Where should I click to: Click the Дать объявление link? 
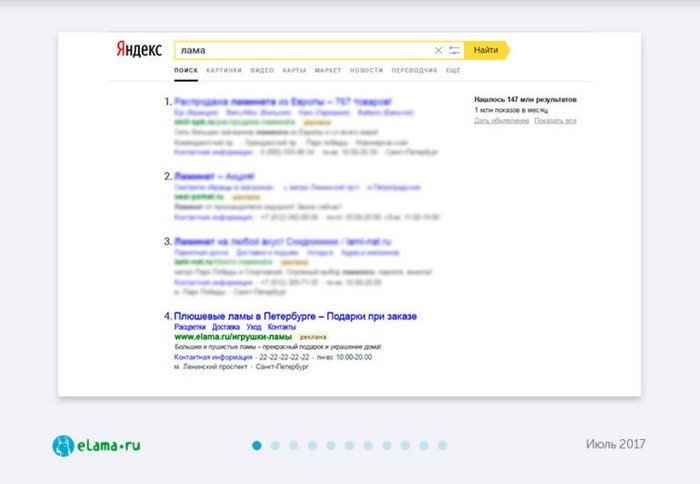point(501,121)
